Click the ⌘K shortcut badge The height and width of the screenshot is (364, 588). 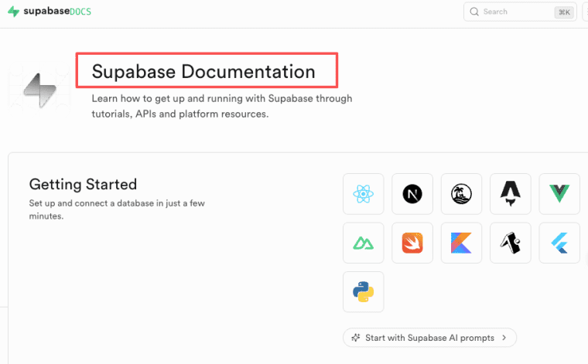[x=564, y=12]
